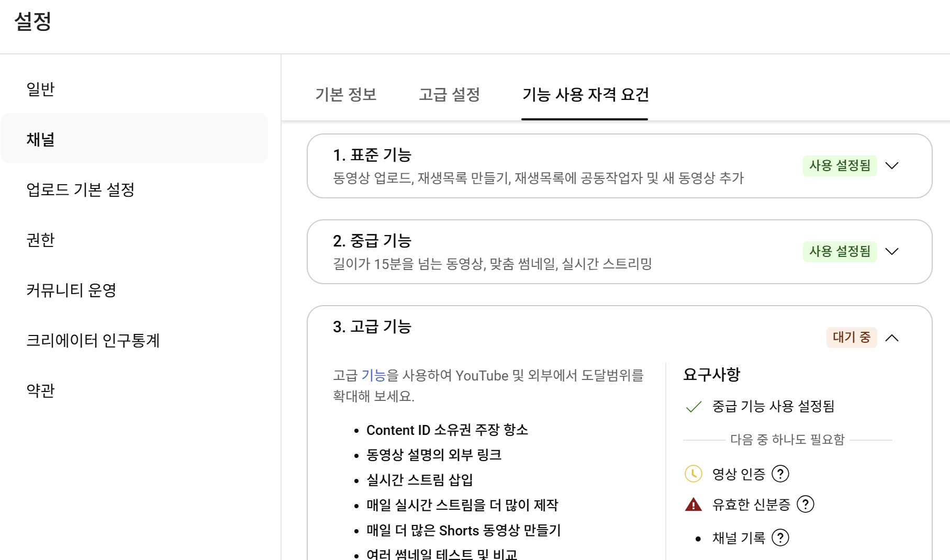Click 매일 실시간 스트림을 더 많이 제작 item
The height and width of the screenshot is (560, 950).
(x=462, y=505)
